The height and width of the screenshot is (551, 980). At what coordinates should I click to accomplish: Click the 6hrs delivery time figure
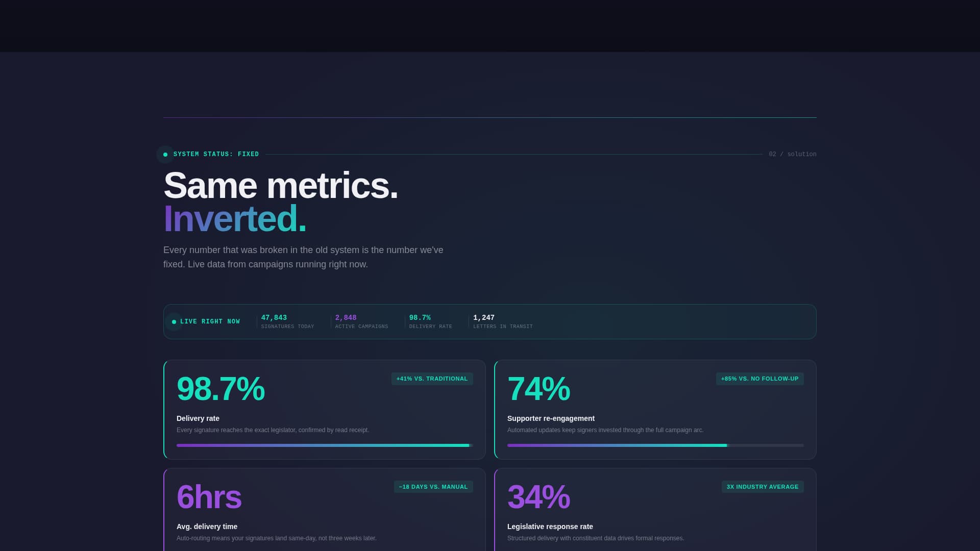[209, 497]
